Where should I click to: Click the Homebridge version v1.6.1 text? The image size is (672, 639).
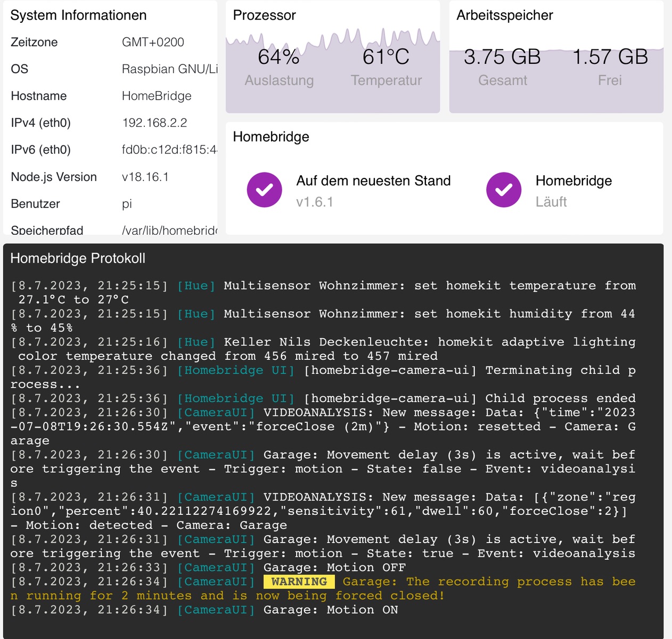314,202
